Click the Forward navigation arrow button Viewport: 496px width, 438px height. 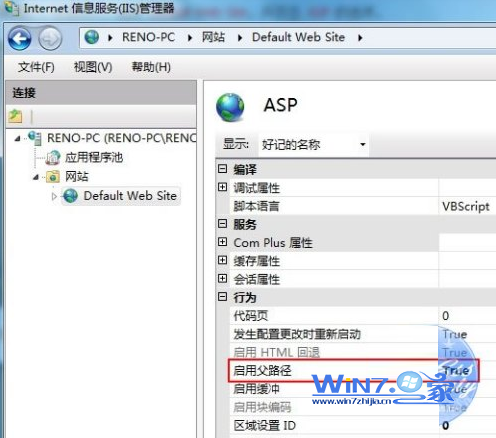[x=50, y=39]
